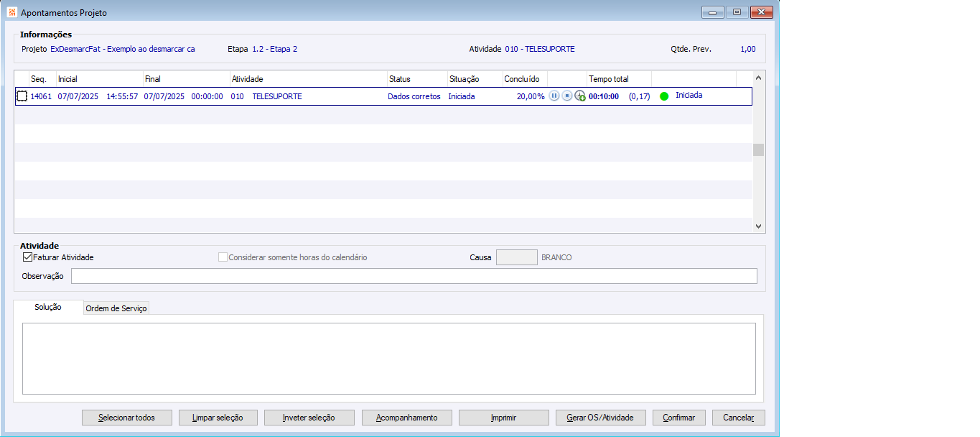980x437 pixels.
Task: Click the green Iniciada status indicator
Action: (664, 96)
